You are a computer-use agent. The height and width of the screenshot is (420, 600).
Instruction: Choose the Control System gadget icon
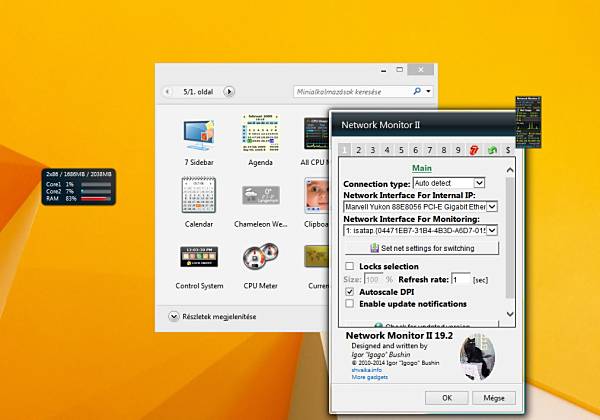tap(199, 257)
